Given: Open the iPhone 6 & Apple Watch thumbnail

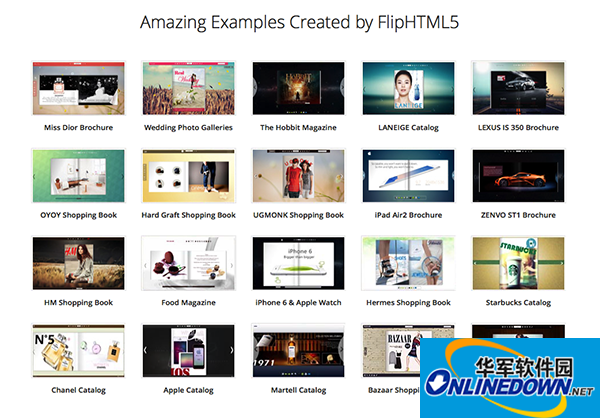Looking at the screenshot, I should click(298, 263).
